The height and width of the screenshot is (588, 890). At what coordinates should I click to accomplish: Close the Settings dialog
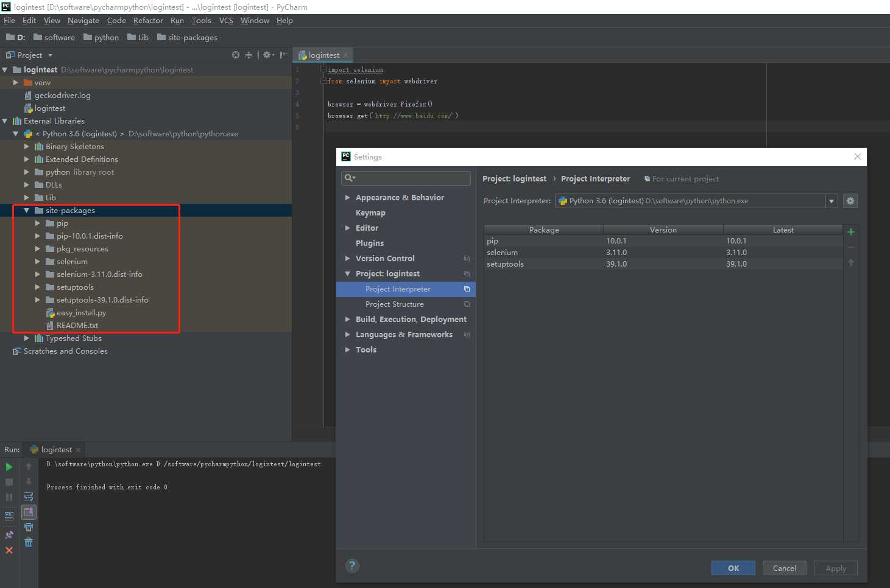coord(858,156)
